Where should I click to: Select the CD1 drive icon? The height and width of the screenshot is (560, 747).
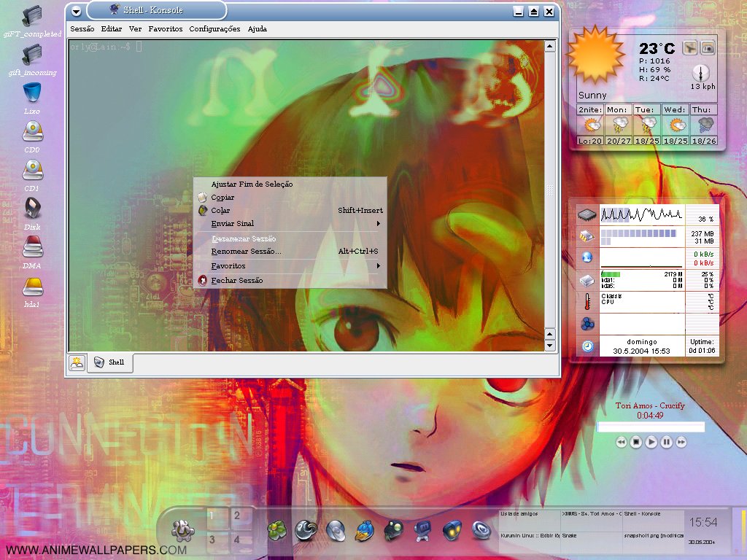(32, 170)
